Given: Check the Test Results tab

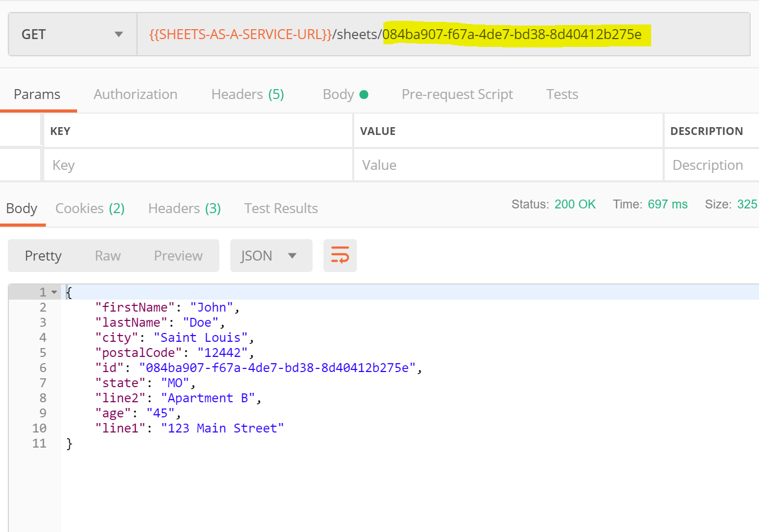Looking at the screenshot, I should coord(281,208).
